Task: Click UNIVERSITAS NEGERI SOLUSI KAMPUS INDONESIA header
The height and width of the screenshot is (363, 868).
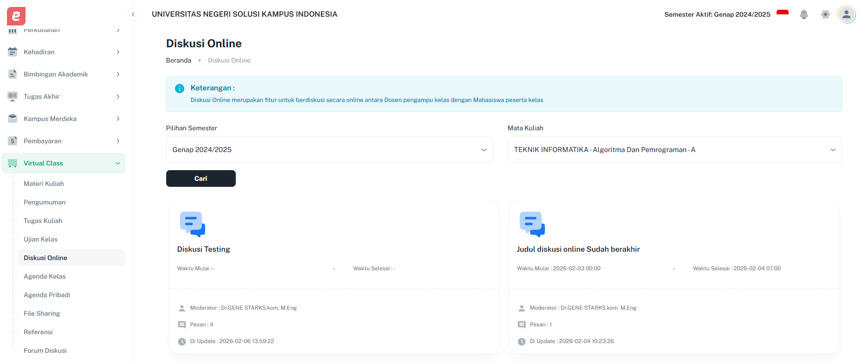Action: click(245, 14)
